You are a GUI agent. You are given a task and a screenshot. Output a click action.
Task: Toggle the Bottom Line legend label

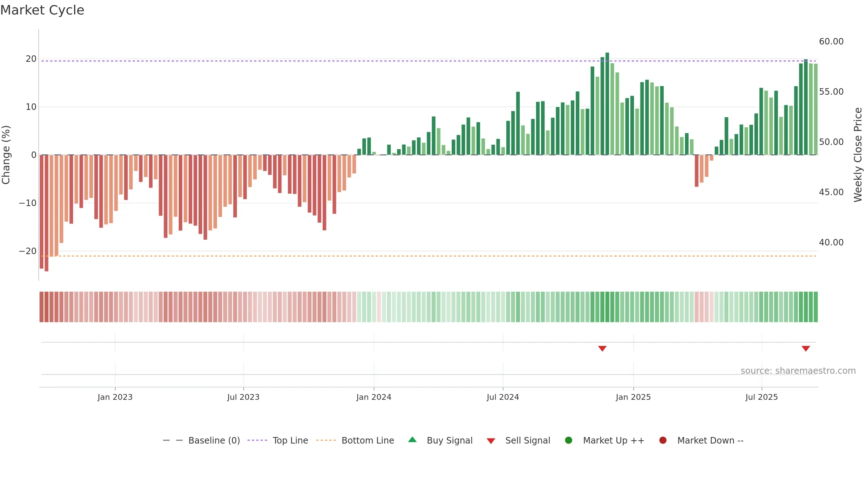click(x=368, y=441)
